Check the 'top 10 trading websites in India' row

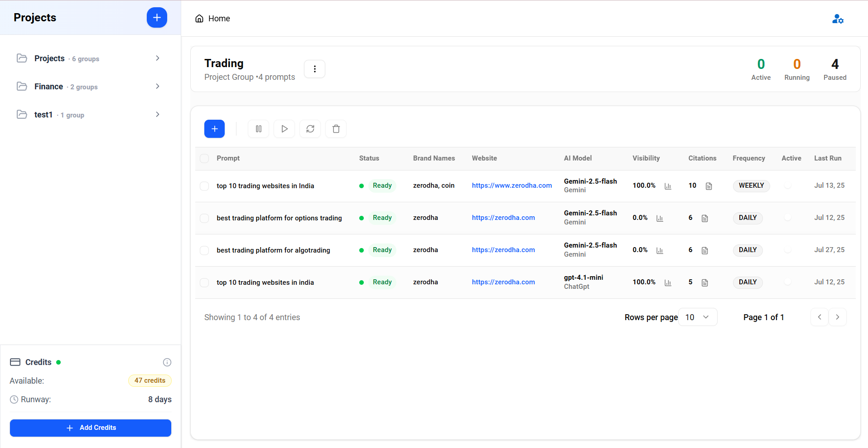tap(204, 186)
